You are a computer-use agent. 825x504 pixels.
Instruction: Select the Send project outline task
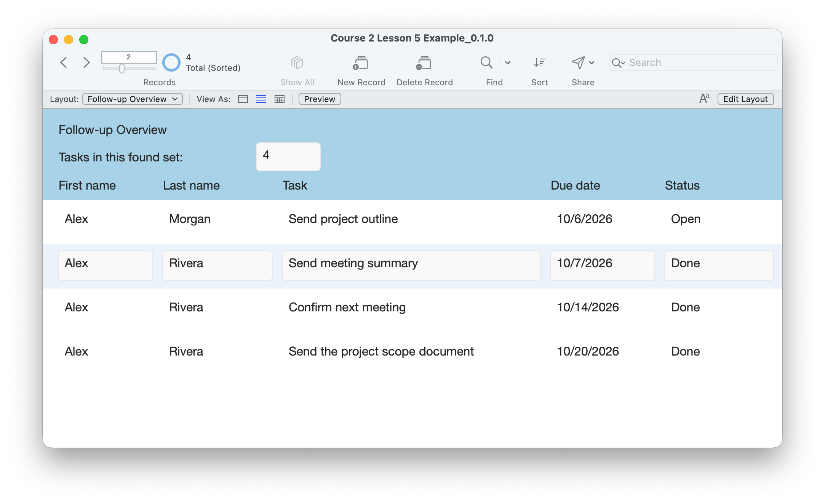[343, 219]
